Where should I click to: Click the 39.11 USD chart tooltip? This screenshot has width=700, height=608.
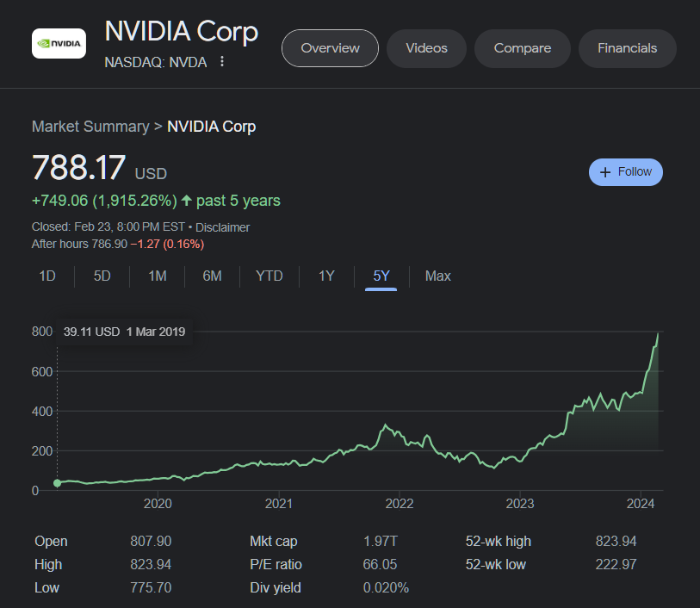click(124, 332)
